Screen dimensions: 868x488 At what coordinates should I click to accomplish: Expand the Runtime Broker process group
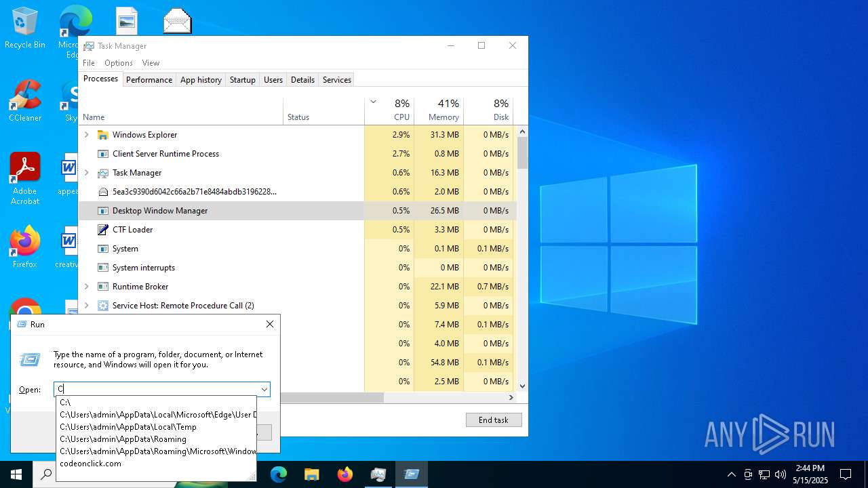click(87, 287)
